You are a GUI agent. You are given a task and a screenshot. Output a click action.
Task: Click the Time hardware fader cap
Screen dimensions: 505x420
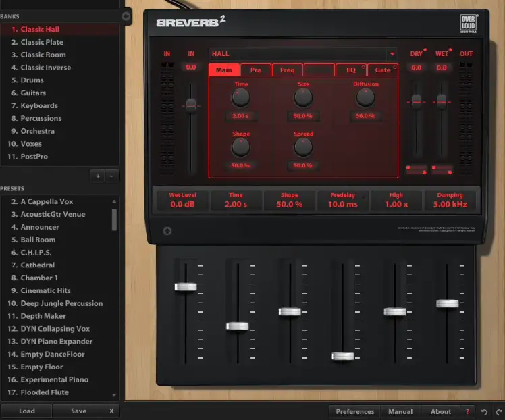click(x=238, y=326)
